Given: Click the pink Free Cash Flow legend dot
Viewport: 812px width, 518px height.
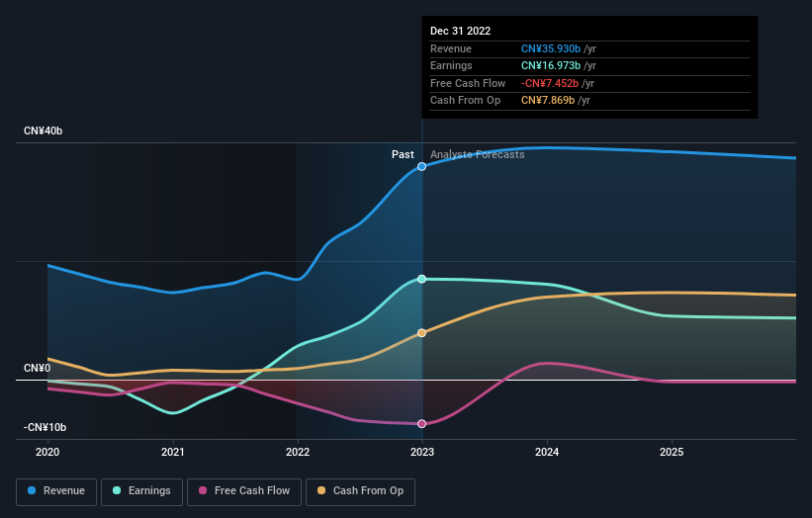Looking at the screenshot, I should (x=203, y=490).
